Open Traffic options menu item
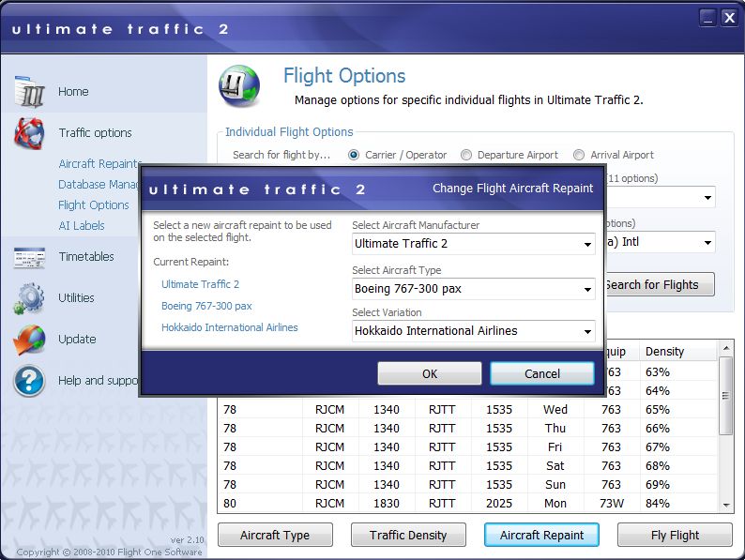Image resolution: width=745 pixels, height=560 pixels. tap(95, 133)
